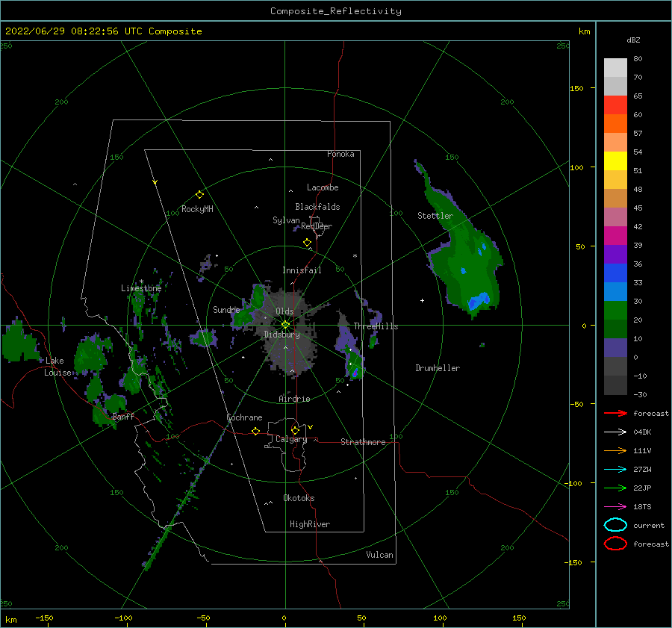The height and width of the screenshot is (628, 672).
Task: Click the Airdrie city label
Action: click(294, 399)
